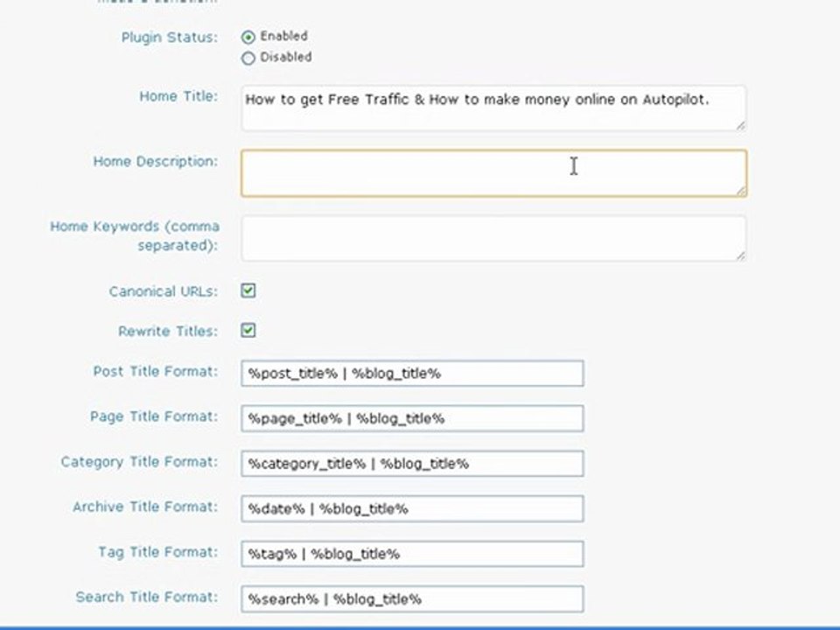Select the Disabled plugin status radio
Screen dimensions: 840x630
(248, 58)
